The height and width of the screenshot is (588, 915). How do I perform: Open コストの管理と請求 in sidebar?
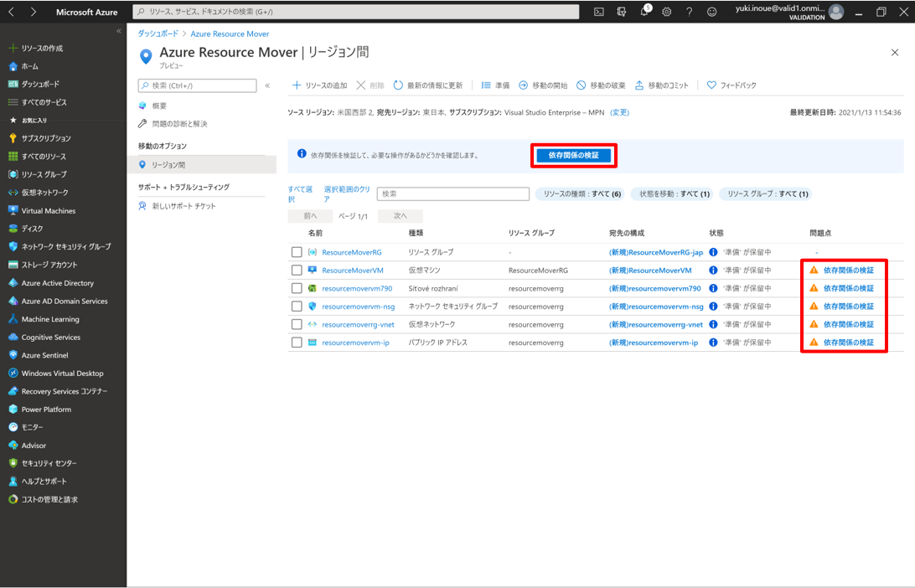[x=44, y=499]
